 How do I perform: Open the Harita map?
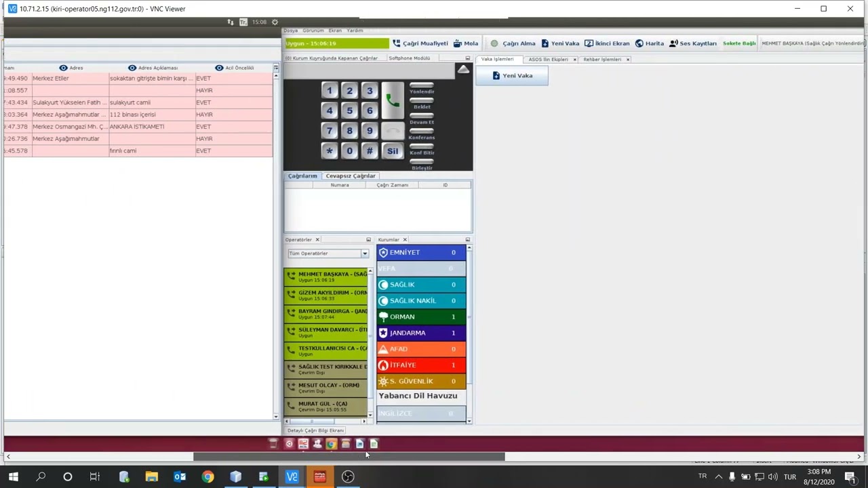point(650,43)
